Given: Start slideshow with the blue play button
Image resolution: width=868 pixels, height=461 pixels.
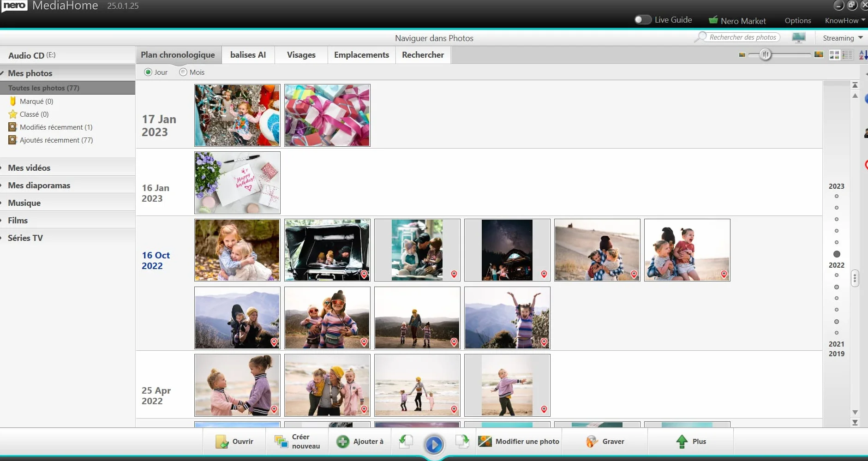Looking at the screenshot, I should coord(434,444).
